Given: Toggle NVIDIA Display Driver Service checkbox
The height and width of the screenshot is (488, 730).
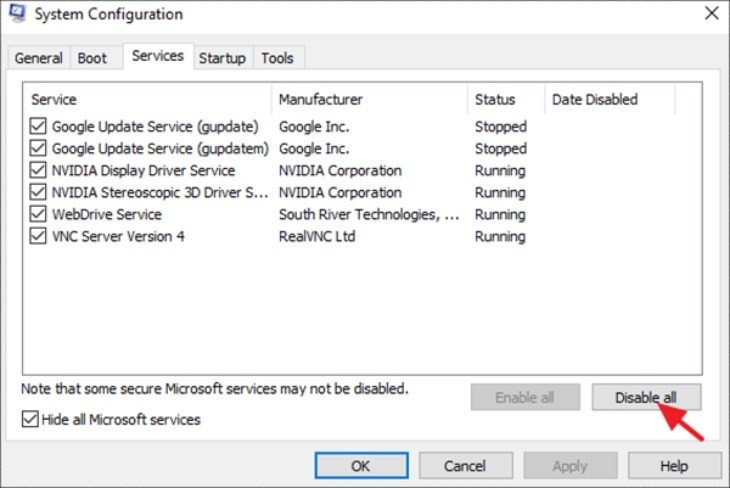Looking at the screenshot, I should pos(38,171).
